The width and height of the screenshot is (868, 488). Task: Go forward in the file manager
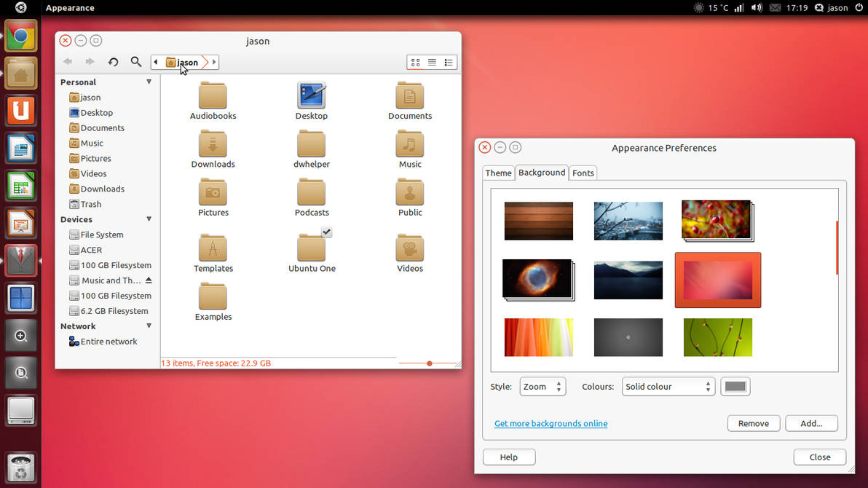tap(90, 62)
